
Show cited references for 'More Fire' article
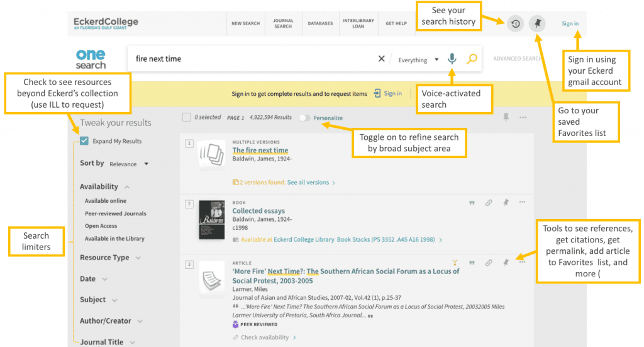[x=455, y=263]
